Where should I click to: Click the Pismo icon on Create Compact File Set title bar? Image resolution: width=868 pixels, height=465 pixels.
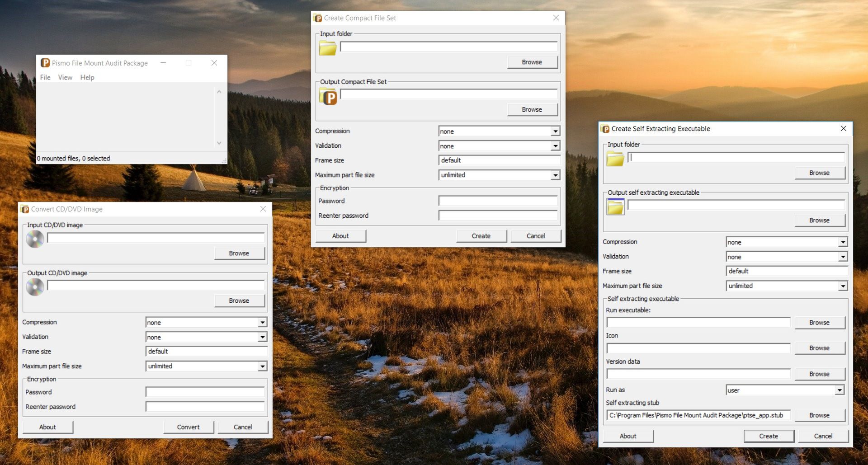[318, 18]
